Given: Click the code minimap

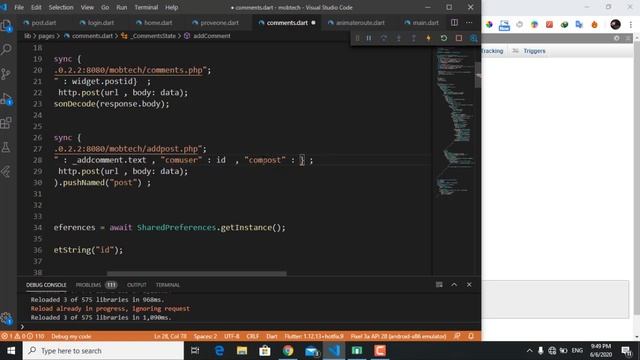Looking at the screenshot, I should (x=454, y=122).
